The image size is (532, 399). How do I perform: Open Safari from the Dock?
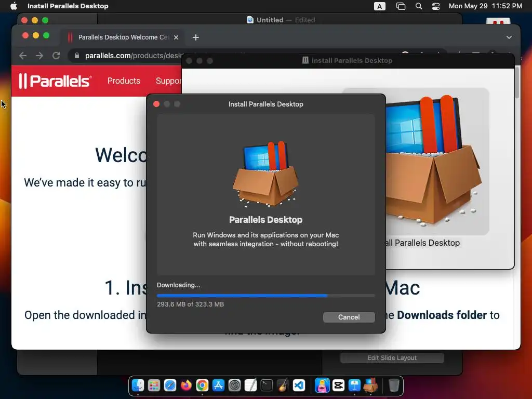pyautogui.click(x=170, y=385)
